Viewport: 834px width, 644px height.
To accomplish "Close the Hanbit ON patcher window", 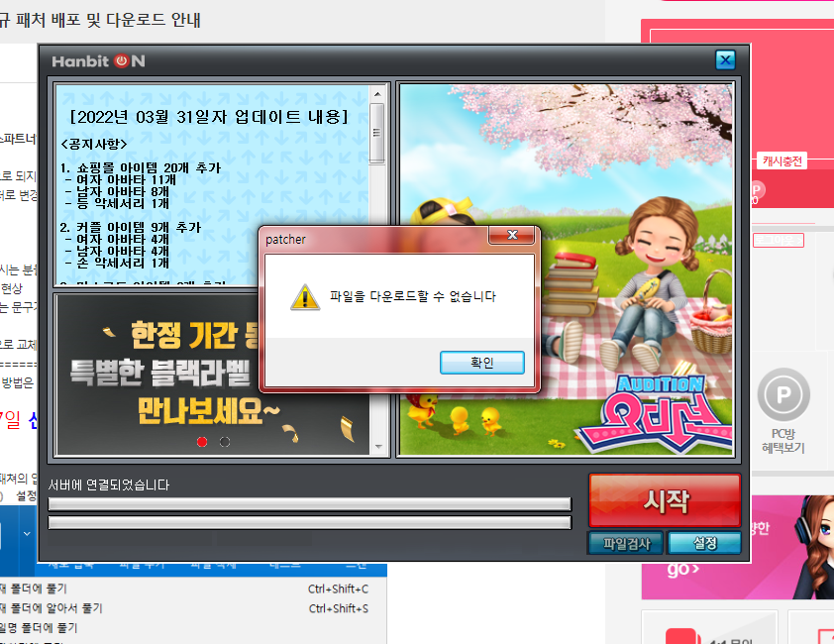I will (725, 60).
